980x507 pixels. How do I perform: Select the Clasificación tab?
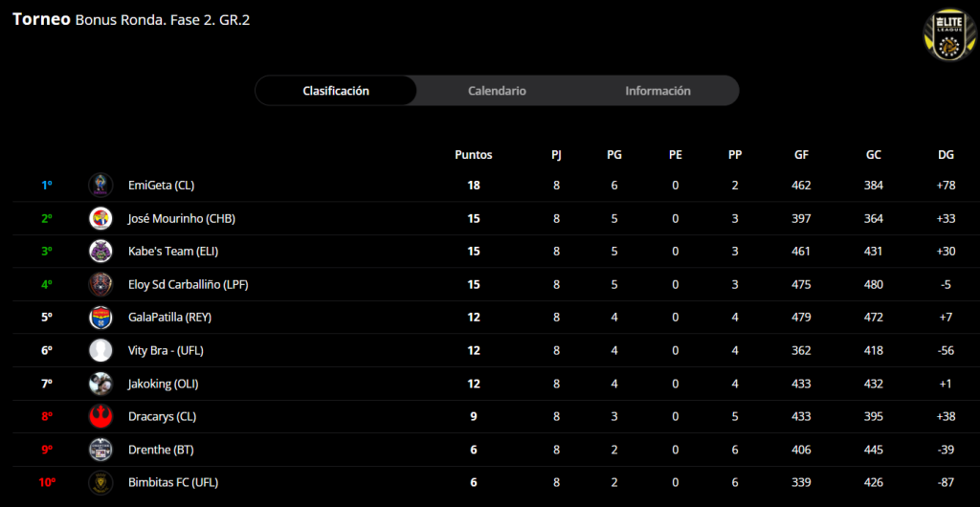(336, 91)
